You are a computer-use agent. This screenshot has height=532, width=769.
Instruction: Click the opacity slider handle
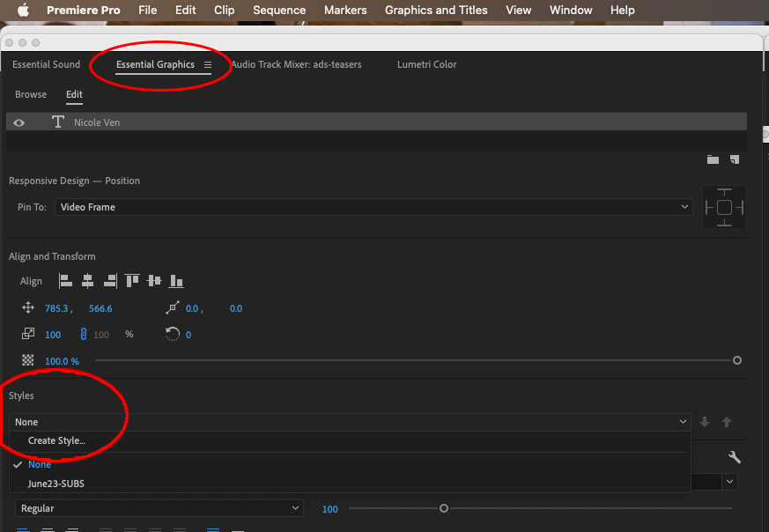pos(736,360)
